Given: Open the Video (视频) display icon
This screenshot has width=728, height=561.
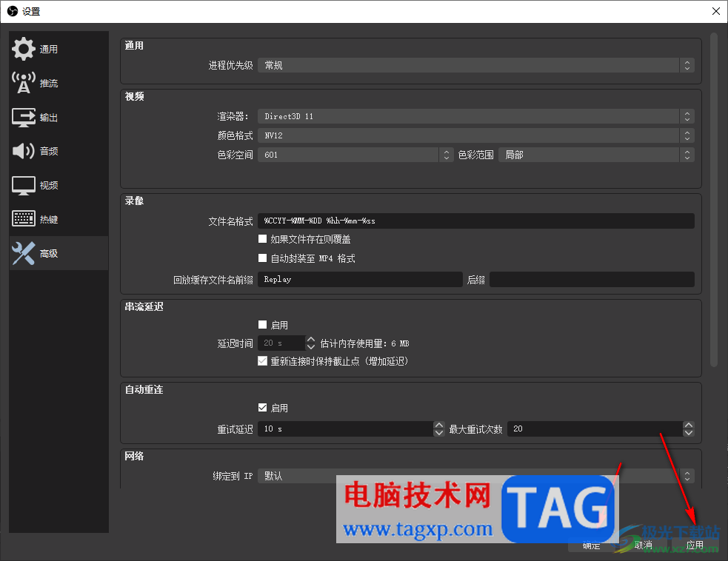Looking at the screenshot, I should click(23, 185).
